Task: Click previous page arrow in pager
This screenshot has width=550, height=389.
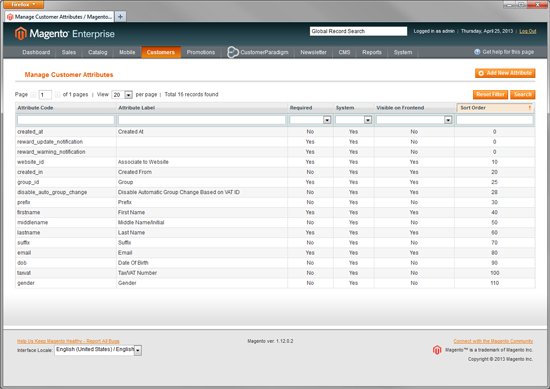Action: (33, 94)
